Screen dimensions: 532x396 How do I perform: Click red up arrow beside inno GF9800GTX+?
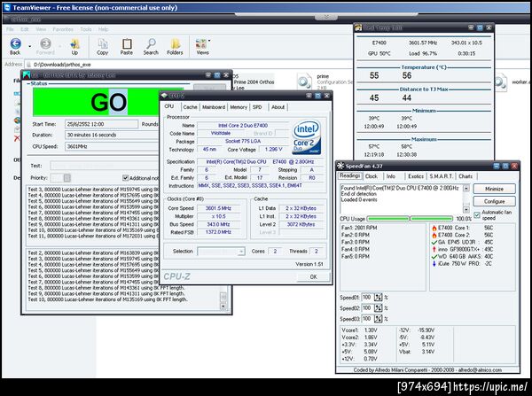pos(434,249)
